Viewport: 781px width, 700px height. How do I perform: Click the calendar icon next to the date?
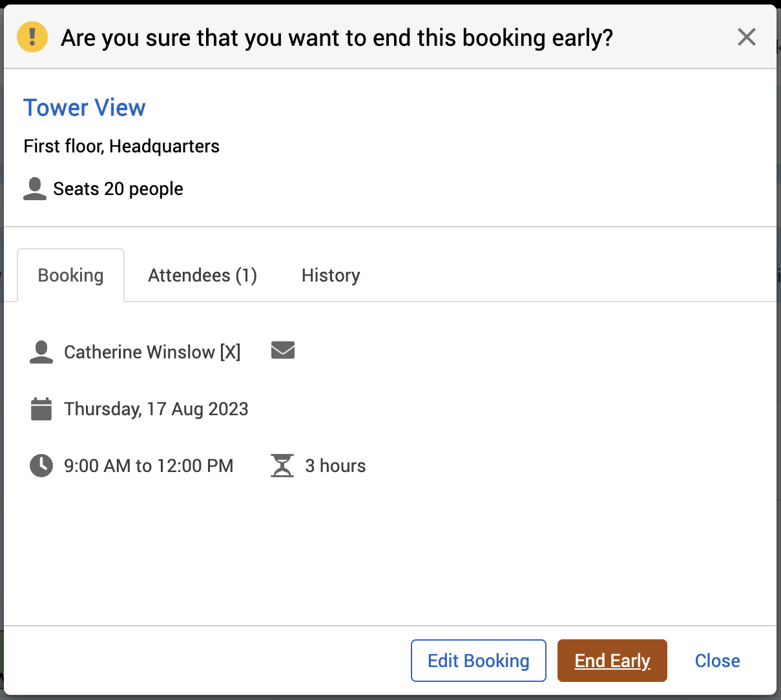[x=41, y=409]
